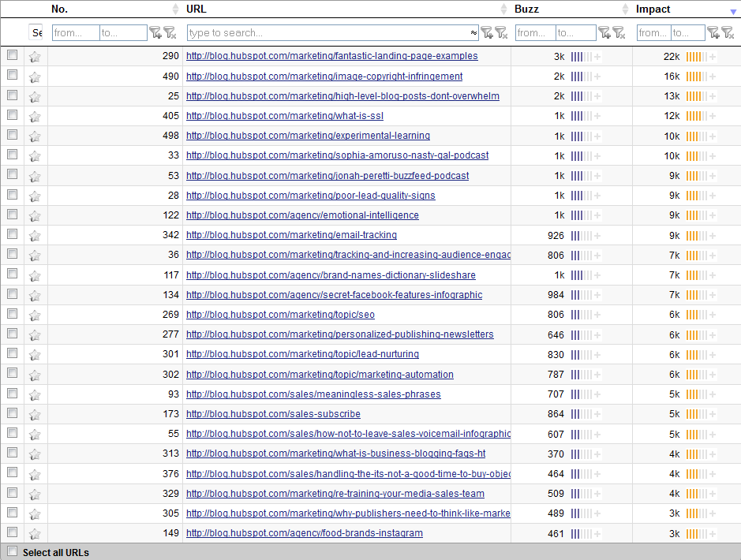741x560 pixels.
Task: Click Buzz plus icon for fantastic-landing-page-examples
Action: (597, 57)
